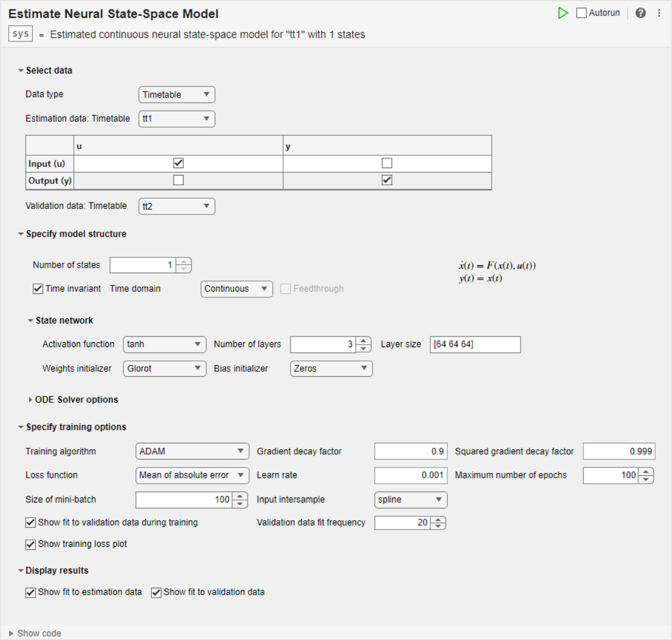Collapse the State network section
The height and width of the screenshot is (640, 672).
[31, 320]
